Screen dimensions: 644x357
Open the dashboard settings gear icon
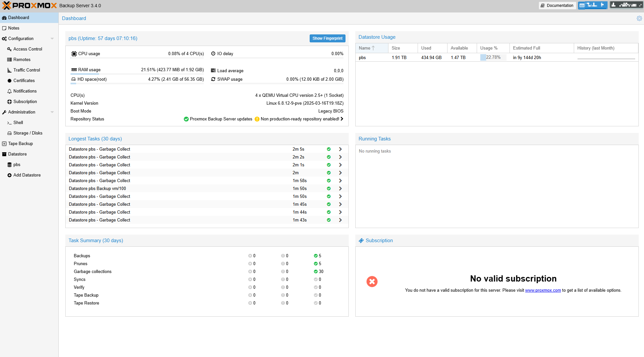click(x=639, y=18)
